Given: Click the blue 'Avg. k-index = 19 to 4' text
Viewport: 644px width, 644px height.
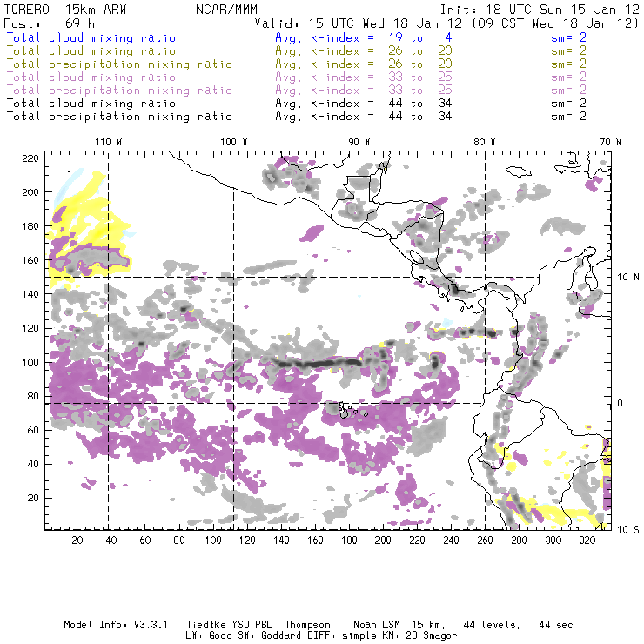Looking at the screenshot, I should pos(364,37).
